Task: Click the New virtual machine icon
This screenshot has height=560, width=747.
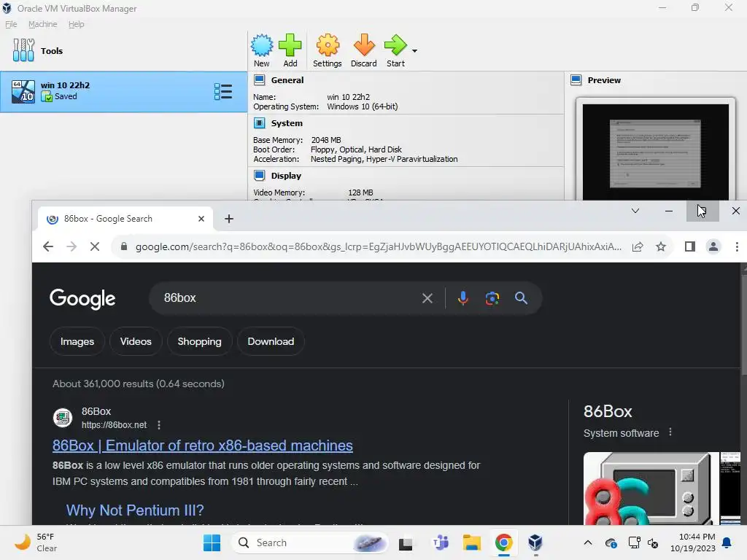Action: pyautogui.click(x=262, y=50)
